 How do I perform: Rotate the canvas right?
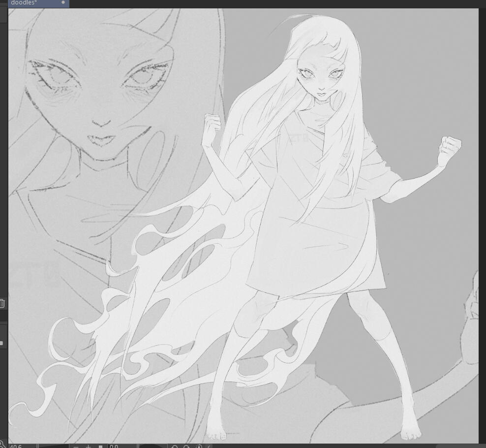(186, 447)
